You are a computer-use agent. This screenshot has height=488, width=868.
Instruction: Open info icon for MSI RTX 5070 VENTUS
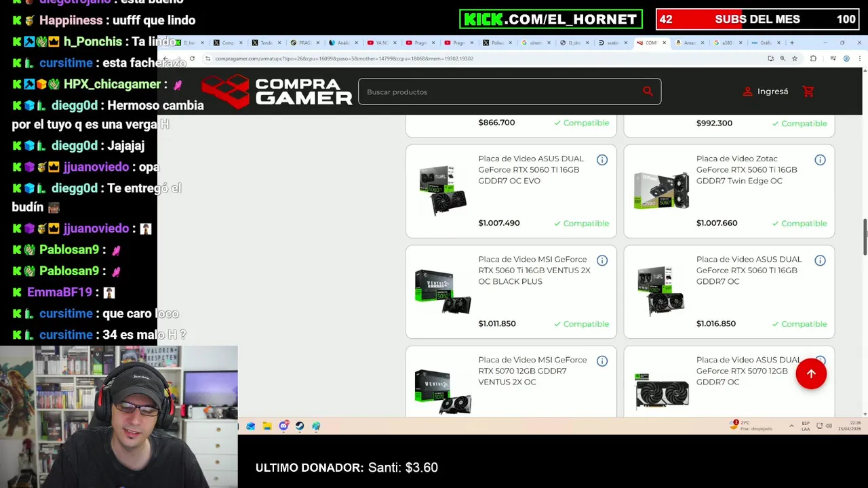(602, 361)
